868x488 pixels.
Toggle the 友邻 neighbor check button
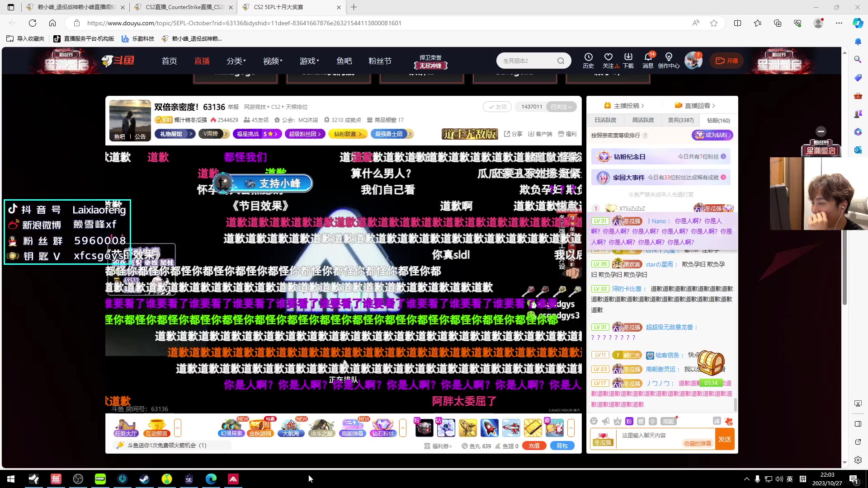click(x=497, y=107)
